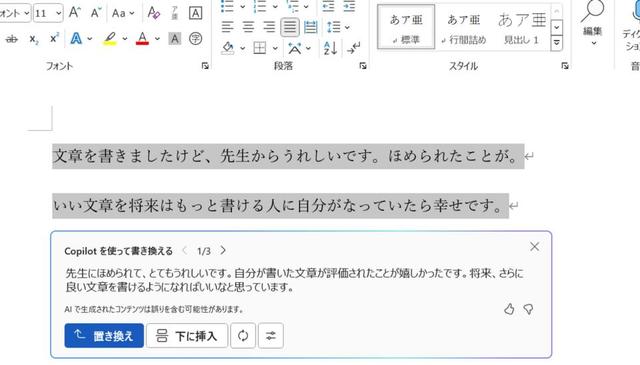Toggle superscript formatting

[x=54, y=38]
